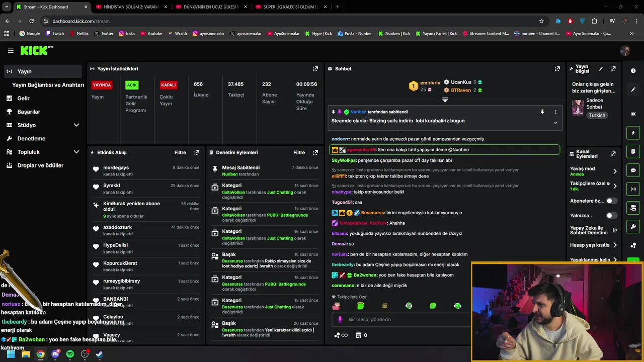Reload the page in browser toolbar
Screen dimensions: 644x362
coord(31,21)
